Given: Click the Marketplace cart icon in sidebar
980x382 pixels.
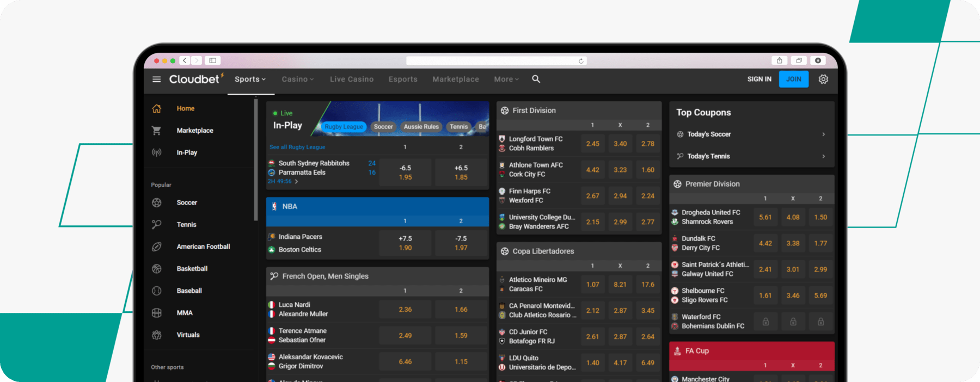Looking at the screenshot, I should [x=157, y=131].
